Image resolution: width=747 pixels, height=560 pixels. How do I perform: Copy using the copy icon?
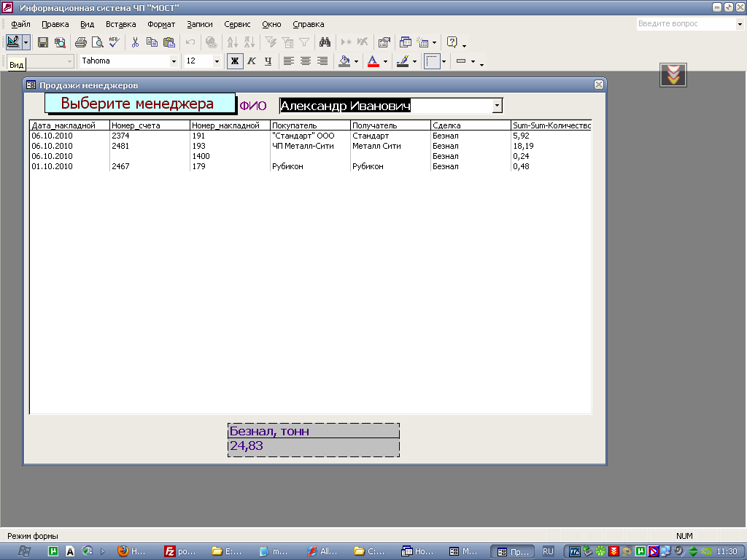152,42
